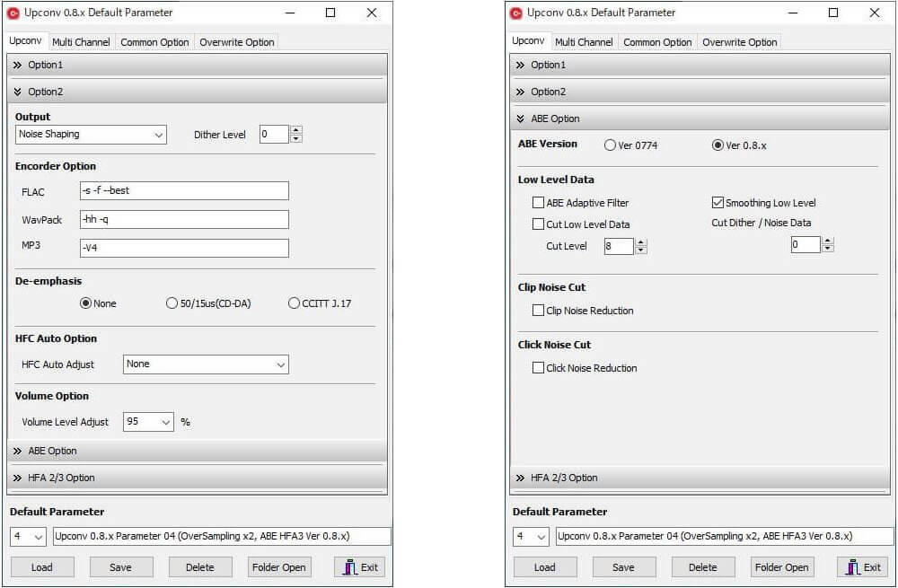Select Upconv tab in left window
Viewport: 898px width, 588px height.
[x=26, y=41]
